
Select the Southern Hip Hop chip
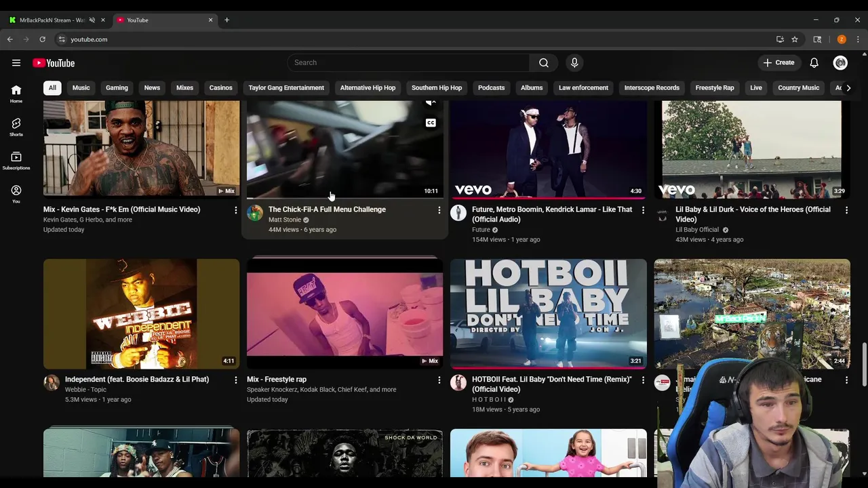pos(437,87)
